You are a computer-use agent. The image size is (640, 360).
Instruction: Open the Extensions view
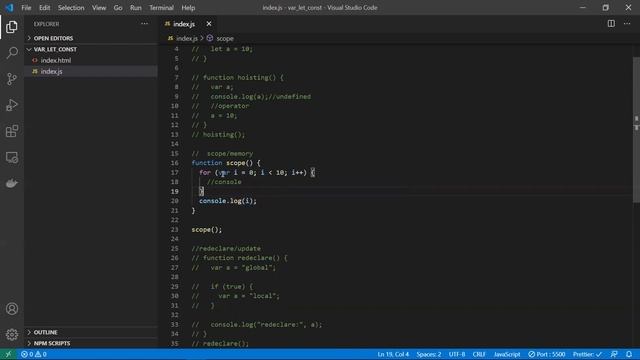12,131
